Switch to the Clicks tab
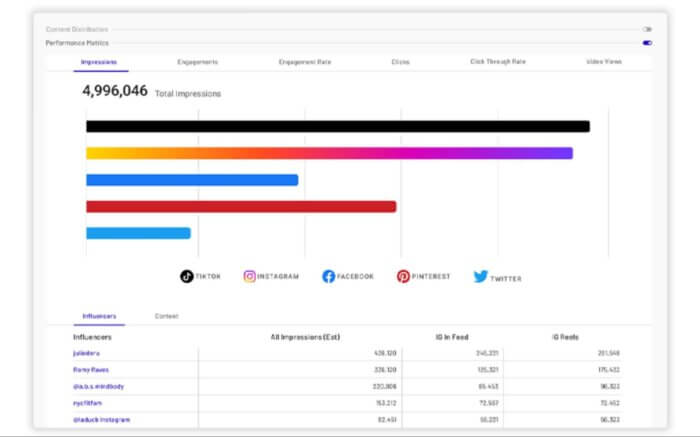 tap(400, 62)
